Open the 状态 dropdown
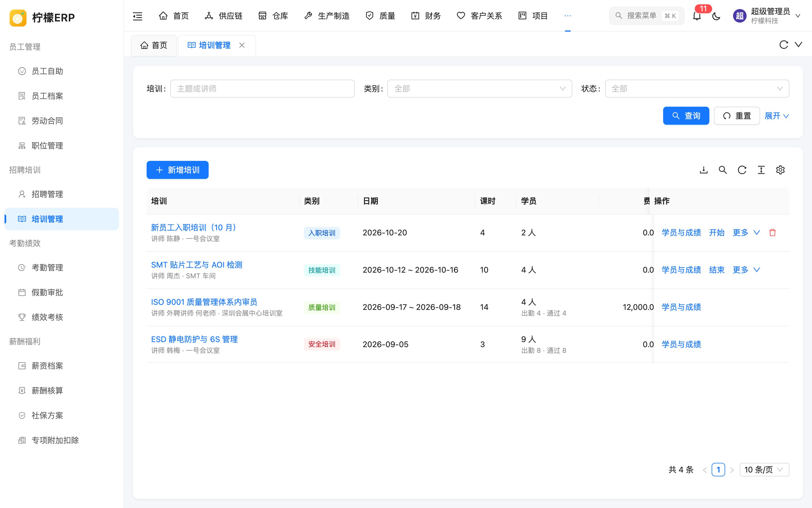Viewport: 812px width, 508px height. 697,89
